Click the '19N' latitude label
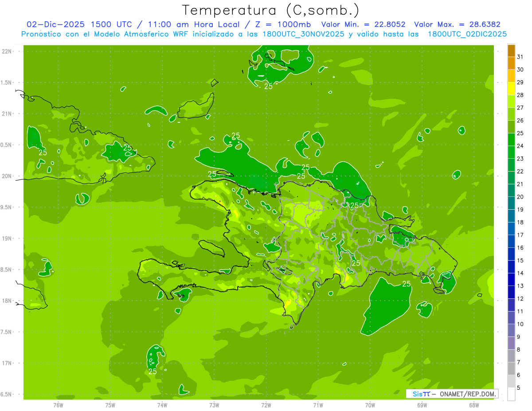This screenshot has width=532, height=411. 8,238
